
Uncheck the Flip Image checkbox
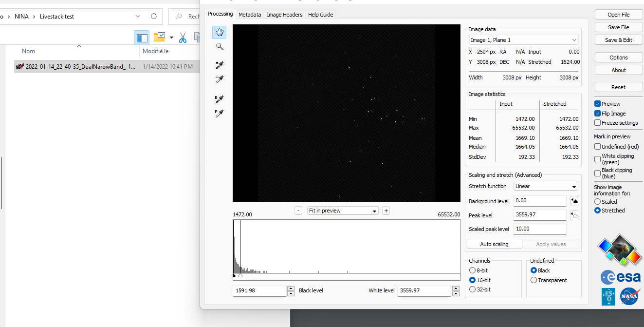[x=597, y=114]
